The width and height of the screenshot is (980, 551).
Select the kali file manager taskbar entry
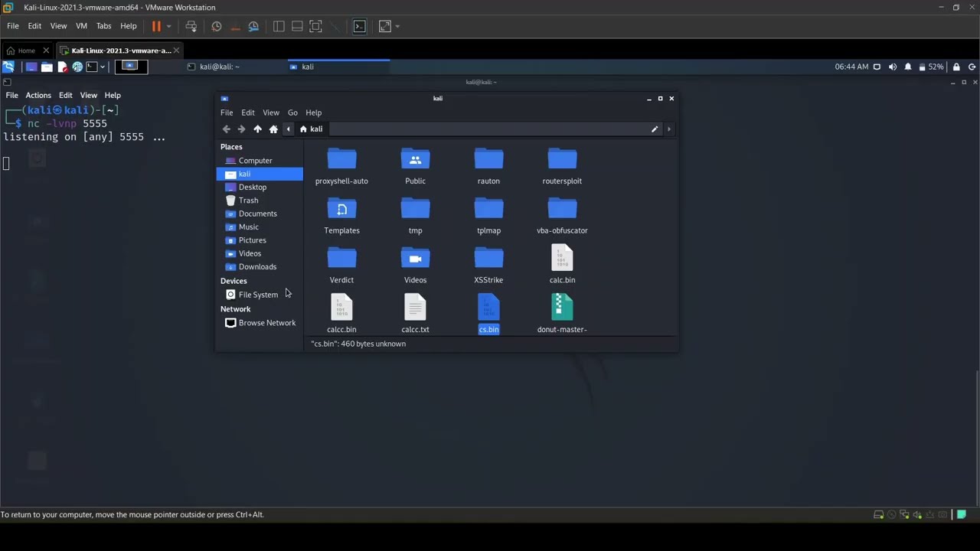click(339, 67)
